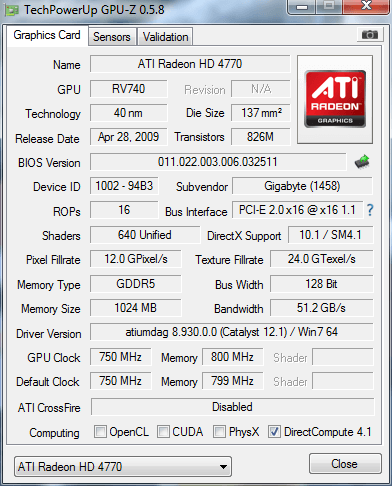Screen dimensions: 392x486
Task: Enable the OpenCL checkbox
Action: coord(100,431)
